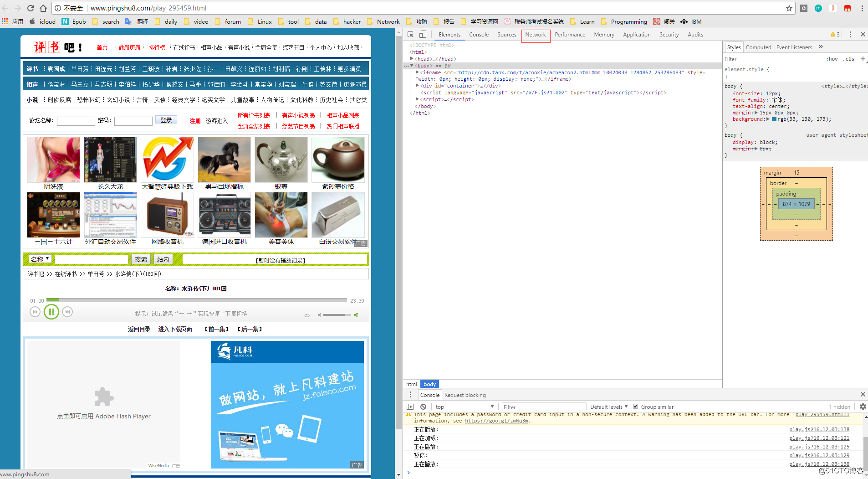Toggle the .cls class editor
The width and height of the screenshot is (868, 479).
click(848, 59)
